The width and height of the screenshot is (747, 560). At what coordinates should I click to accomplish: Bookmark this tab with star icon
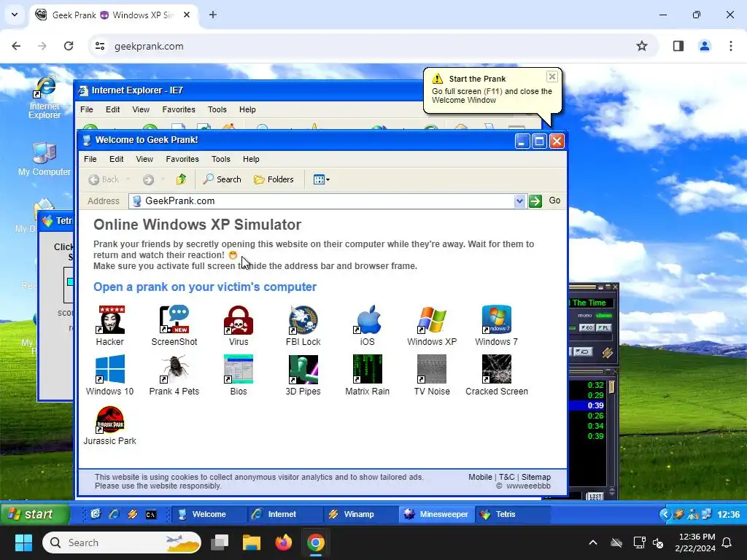click(642, 46)
